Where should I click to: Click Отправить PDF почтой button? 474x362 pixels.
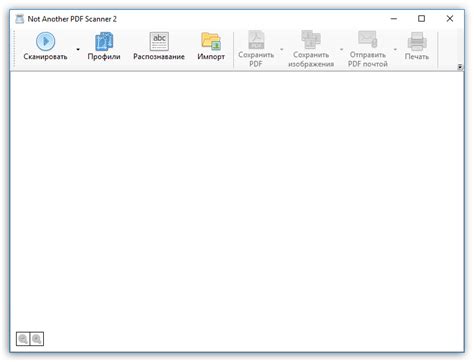[x=368, y=49]
